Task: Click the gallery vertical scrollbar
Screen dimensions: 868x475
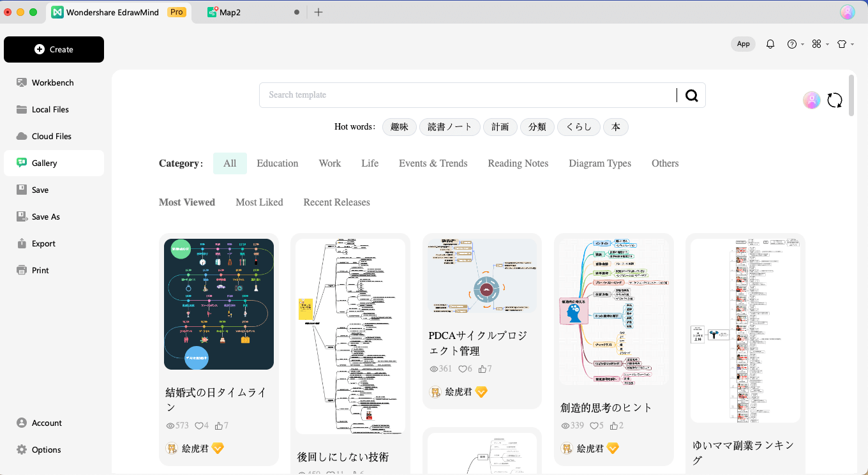Action: click(x=851, y=96)
